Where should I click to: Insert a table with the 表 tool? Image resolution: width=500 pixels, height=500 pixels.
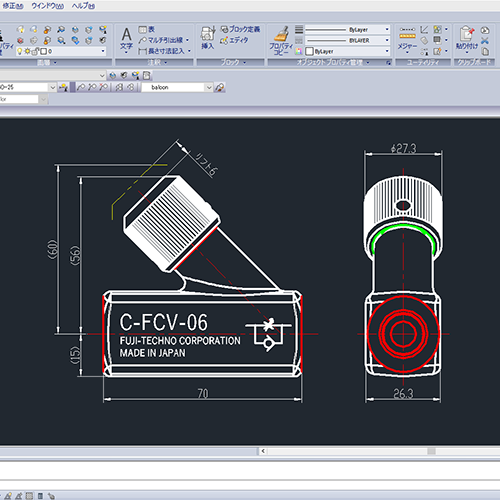(147, 29)
